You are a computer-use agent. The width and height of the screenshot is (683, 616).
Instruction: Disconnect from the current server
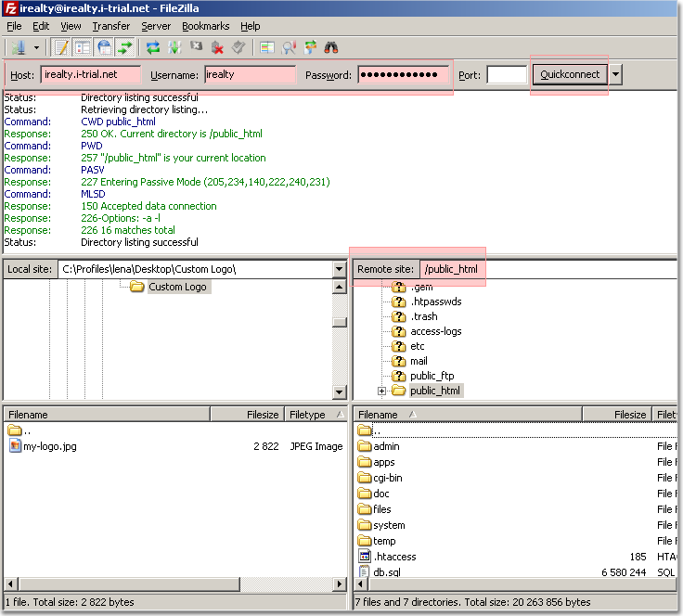pyautogui.click(x=217, y=47)
